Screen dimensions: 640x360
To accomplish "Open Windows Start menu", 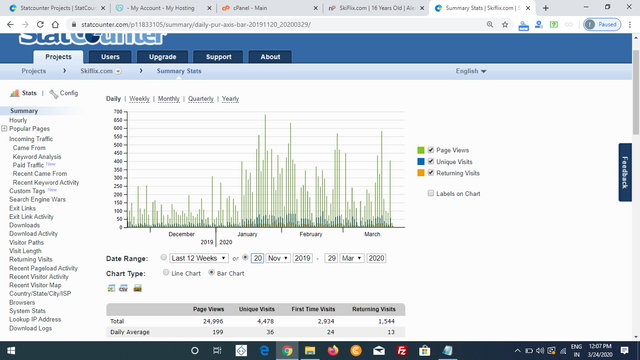I will (x=11, y=351).
